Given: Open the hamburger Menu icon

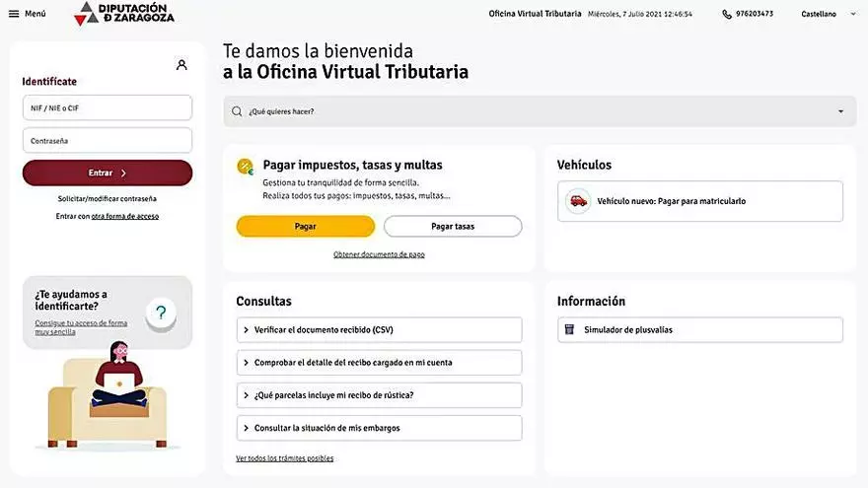Looking at the screenshot, I should (x=14, y=14).
